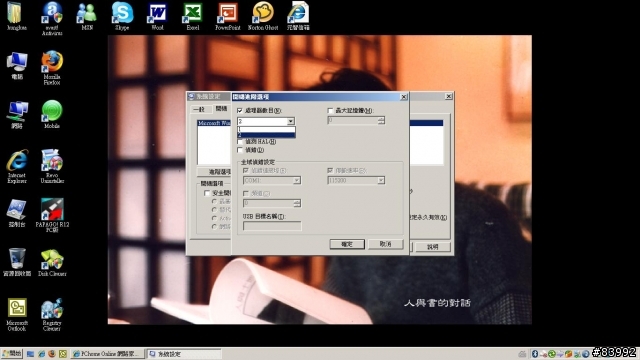The image size is (640, 360).
Task: Open the Word desktop shortcut
Action: (157, 16)
